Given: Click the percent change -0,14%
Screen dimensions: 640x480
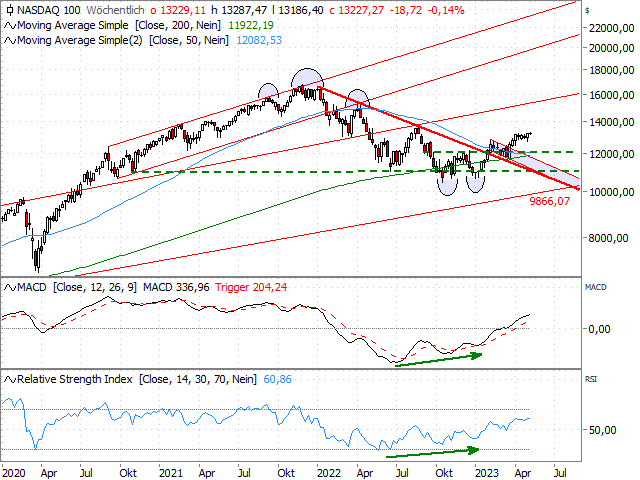Looking at the screenshot, I should [x=447, y=10].
